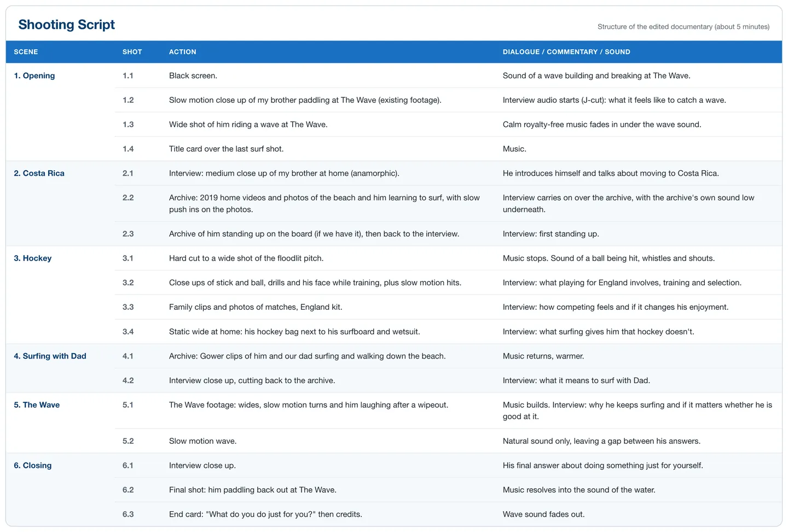Click "Music stops. Sound of a ball" cell

pyautogui.click(x=609, y=258)
